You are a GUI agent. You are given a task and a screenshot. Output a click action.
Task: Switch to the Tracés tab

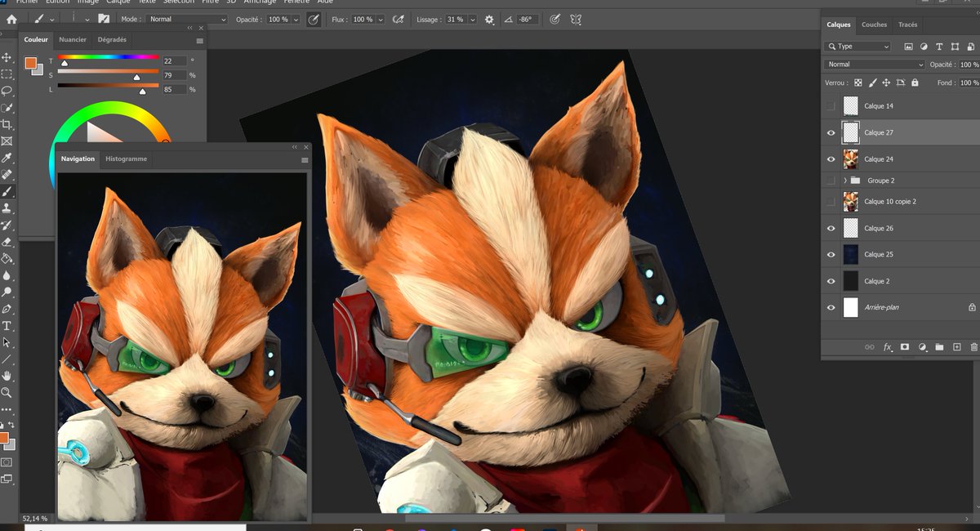(x=908, y=25)
